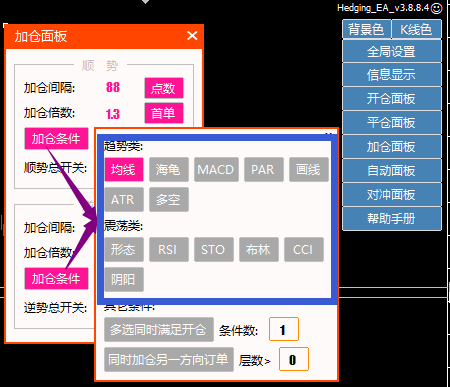The width and height of the screenshot is (450, 387).
Task: Open the 自动面板 panel
Action: pyautogui.click(x=392, y=171)
